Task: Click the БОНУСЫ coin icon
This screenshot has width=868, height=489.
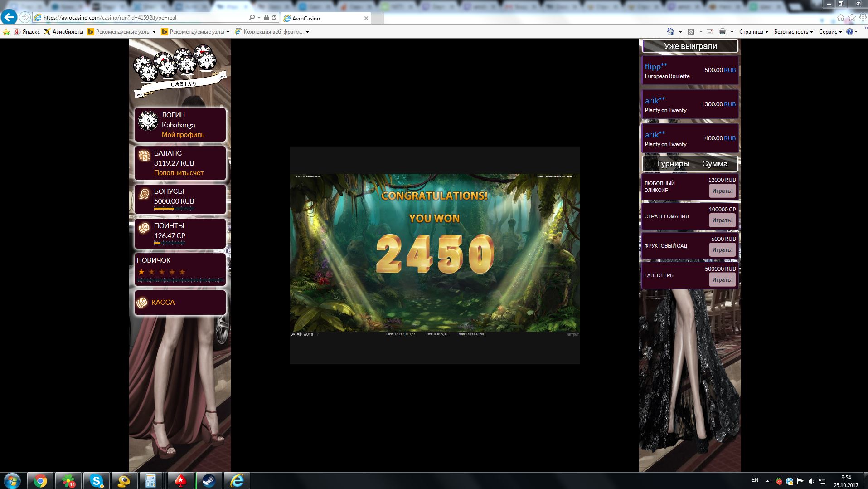Action: coord(144,194)
